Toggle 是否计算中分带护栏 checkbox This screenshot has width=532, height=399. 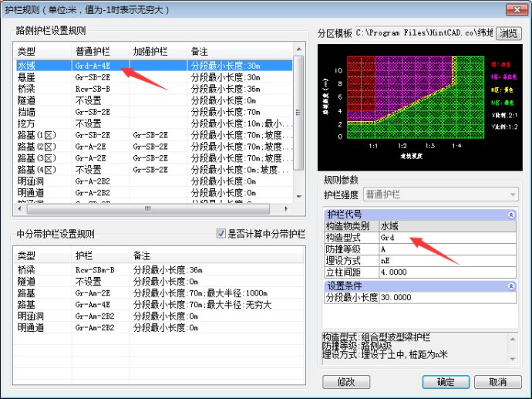click(222, 234)
